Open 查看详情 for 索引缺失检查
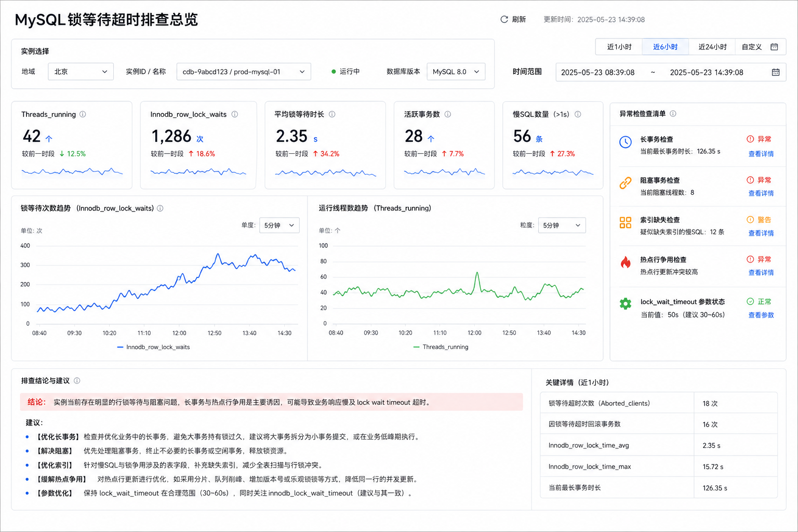This screenshot has width=798, height=532. (x=761, y=233)
